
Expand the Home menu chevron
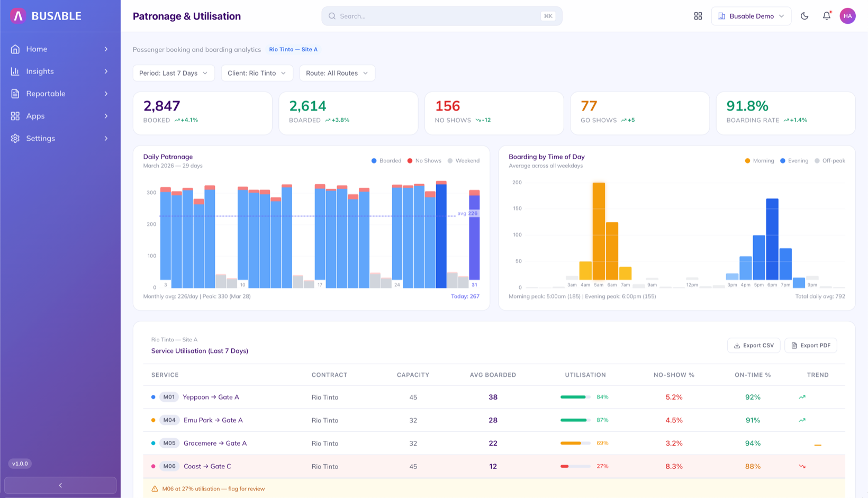(x=106, y=49)
